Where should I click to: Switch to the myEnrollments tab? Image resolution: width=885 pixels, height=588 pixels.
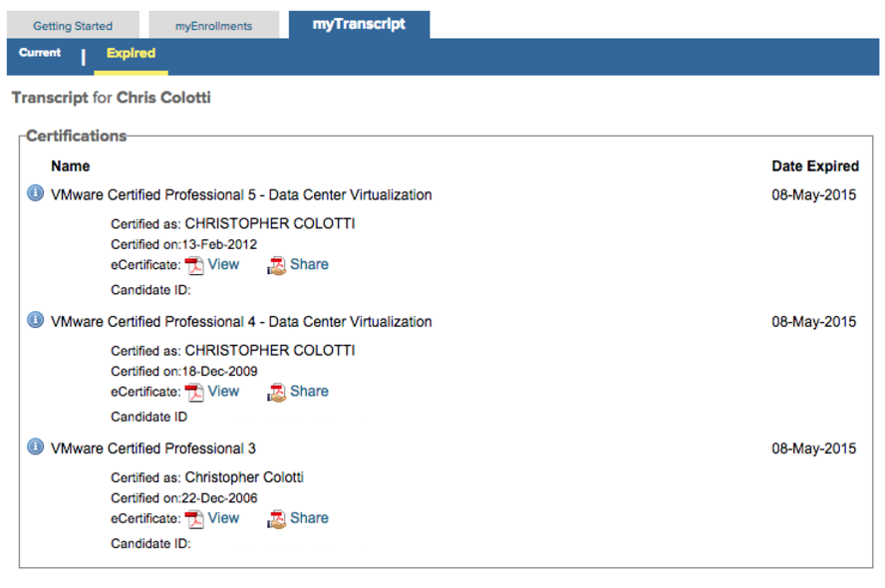213,26
